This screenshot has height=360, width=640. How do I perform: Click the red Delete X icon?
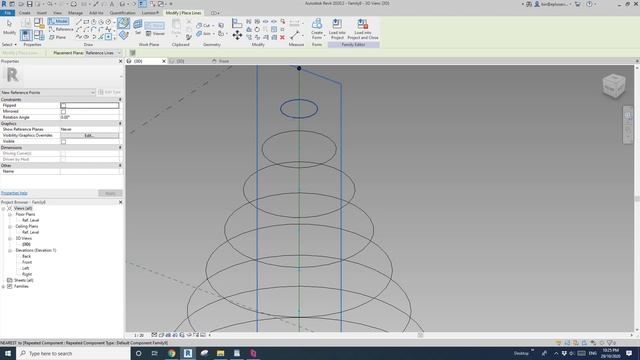click(282, 37)
